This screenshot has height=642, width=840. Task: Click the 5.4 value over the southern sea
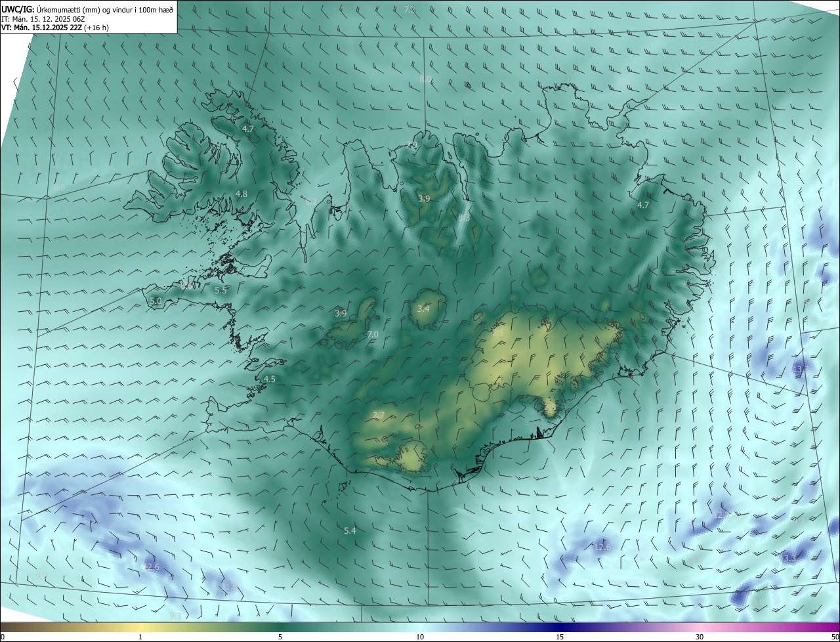click(350, 530)
